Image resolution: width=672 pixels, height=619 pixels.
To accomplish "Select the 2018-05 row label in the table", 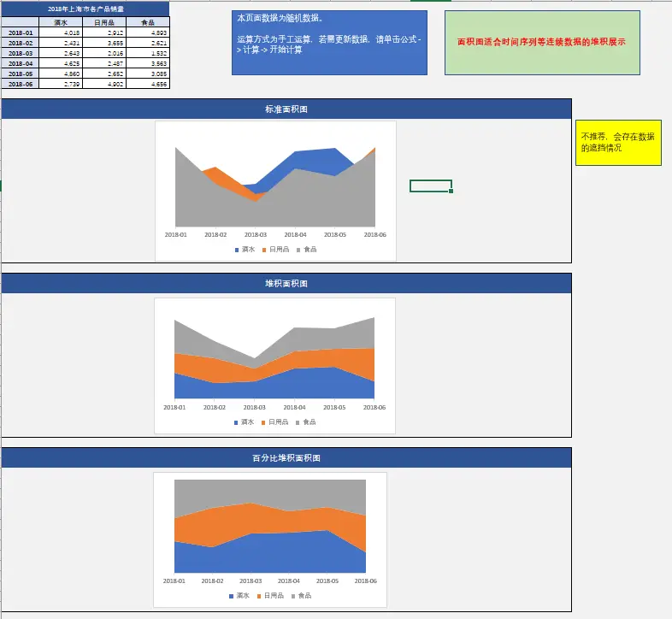I will point(21,74).
